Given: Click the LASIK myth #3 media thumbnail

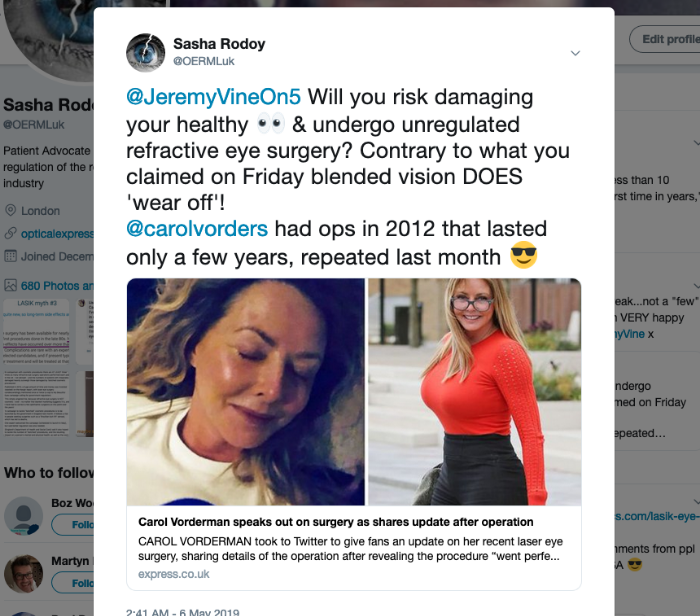Looking at the screenshot, I should tap(36, 332).
